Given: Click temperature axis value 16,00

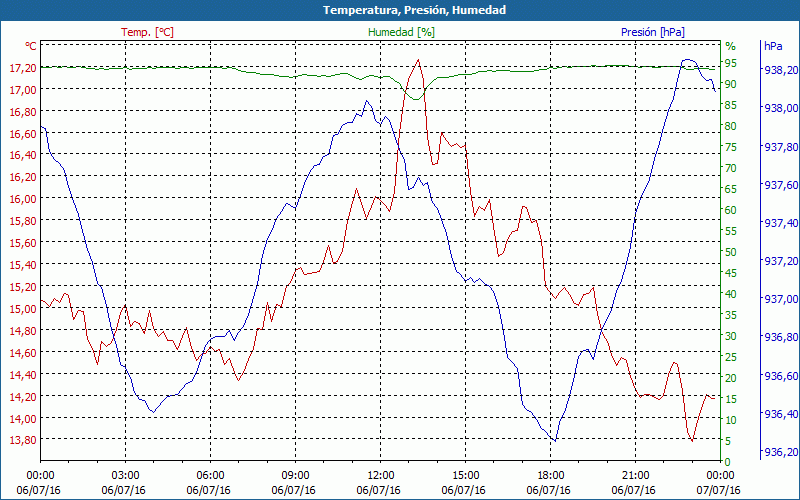Looking at the screenshot, I should (x=23, y=199).
